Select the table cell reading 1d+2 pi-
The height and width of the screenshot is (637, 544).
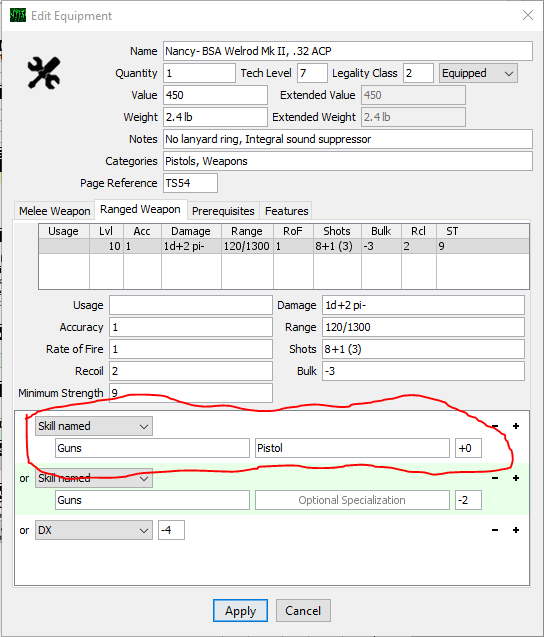click(x=191, y=246)
